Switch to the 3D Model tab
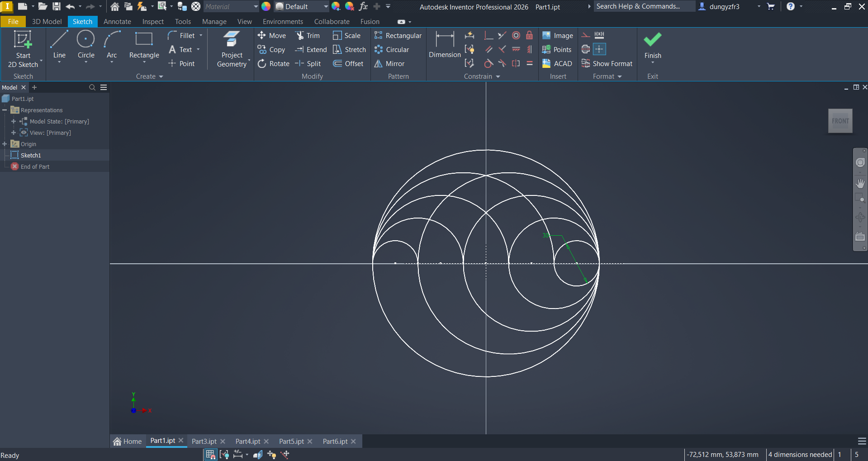 tap(47, 22)
